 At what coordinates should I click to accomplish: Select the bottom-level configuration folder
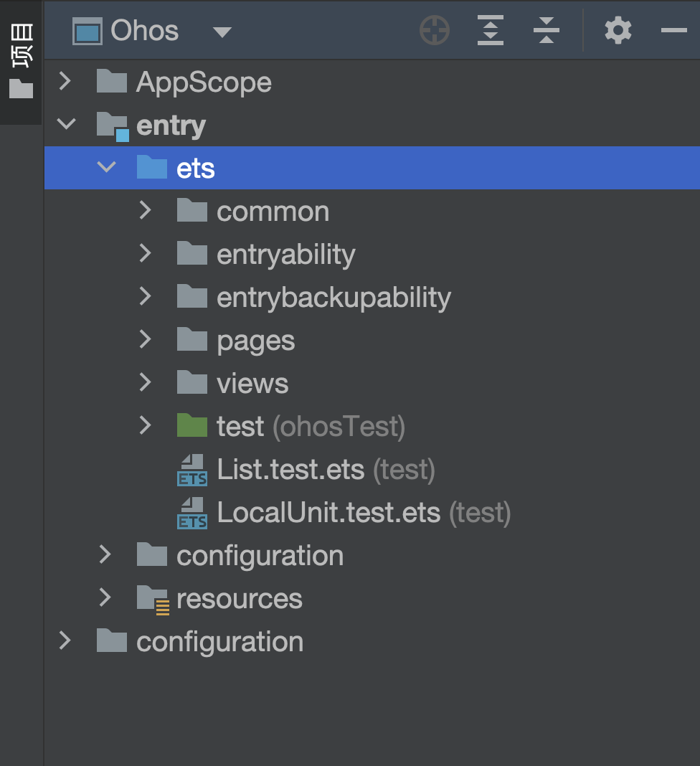tap(219, 642)
